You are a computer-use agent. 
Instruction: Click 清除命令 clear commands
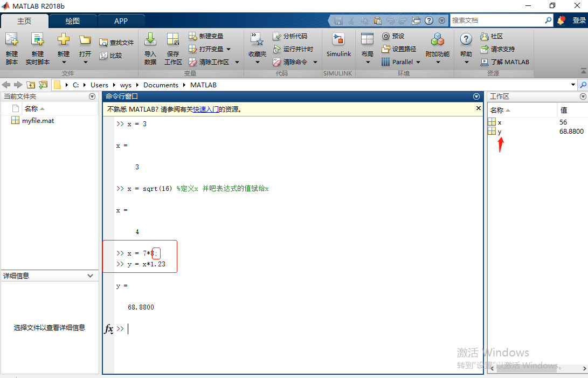pos(290,62)
